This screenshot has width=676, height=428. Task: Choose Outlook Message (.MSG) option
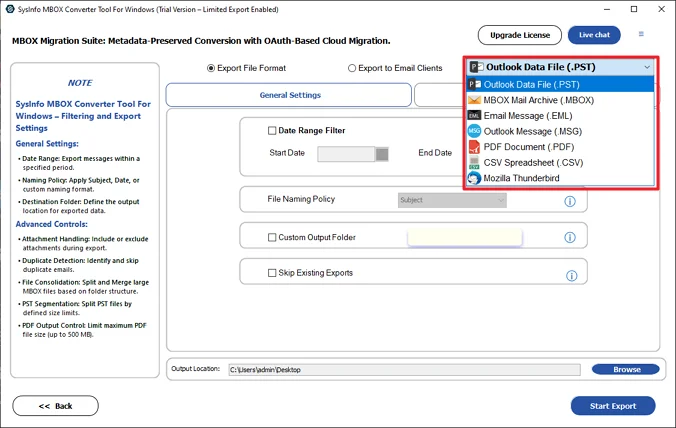pyautogui.click(x=560, y=131)
